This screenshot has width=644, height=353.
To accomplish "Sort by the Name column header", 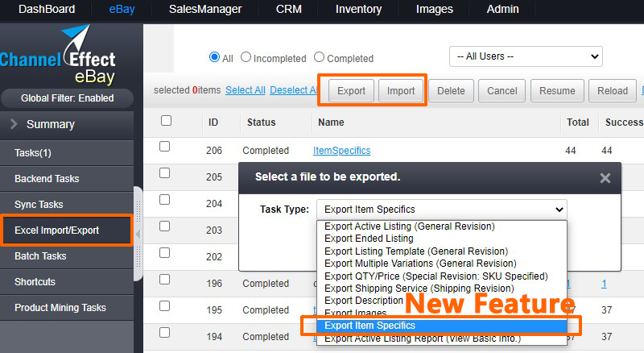I will point(331,123).
